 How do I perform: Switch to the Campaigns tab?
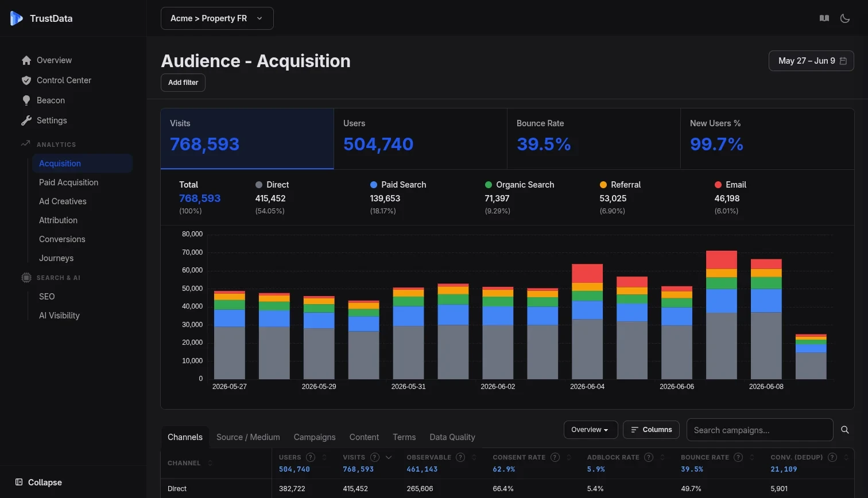tap(315, 437)
